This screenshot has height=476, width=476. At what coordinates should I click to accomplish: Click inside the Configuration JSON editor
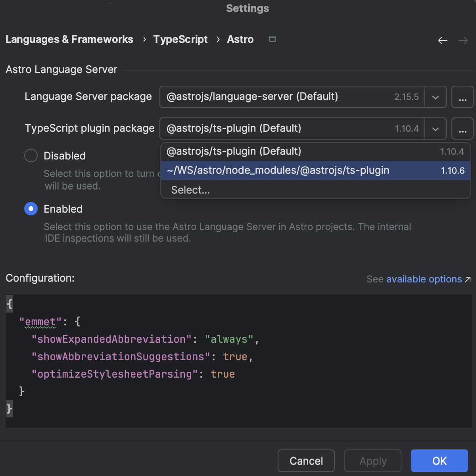point(239,361)
